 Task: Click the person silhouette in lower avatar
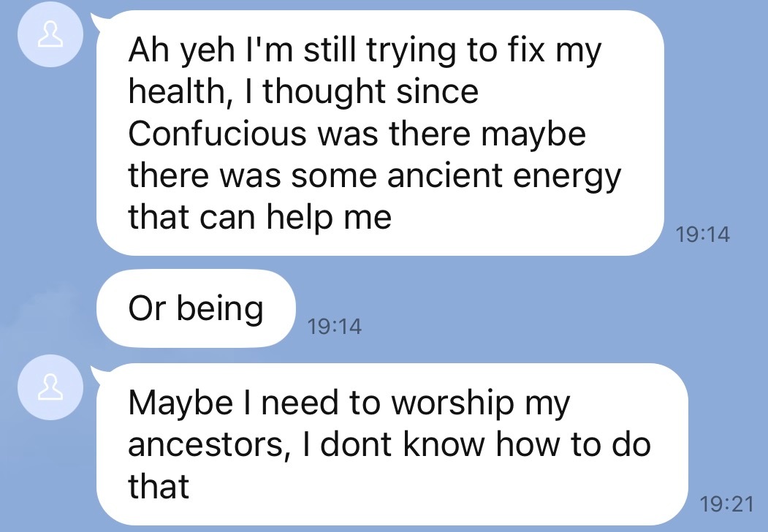click(x=50, y=387)
